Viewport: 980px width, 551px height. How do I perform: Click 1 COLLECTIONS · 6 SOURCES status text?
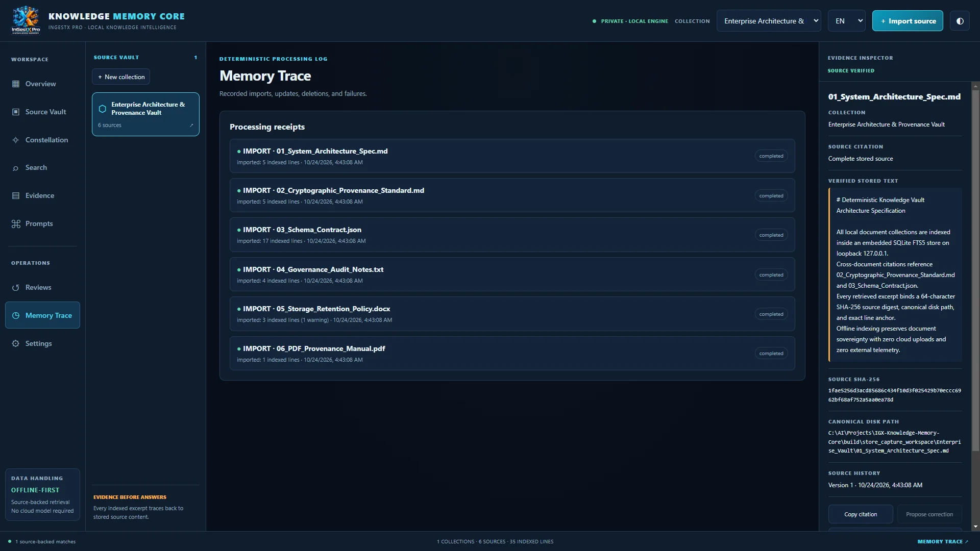click(495, 542)
